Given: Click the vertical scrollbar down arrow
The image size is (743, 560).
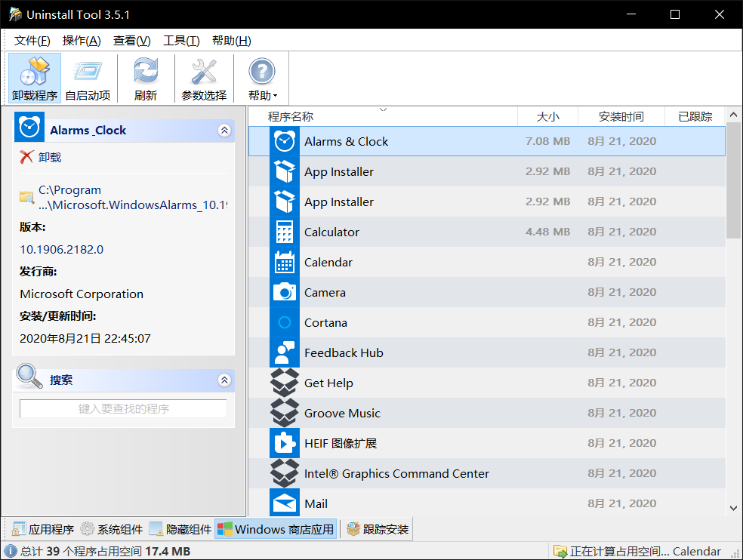Looking at the screenshot, I should point(733,508).
